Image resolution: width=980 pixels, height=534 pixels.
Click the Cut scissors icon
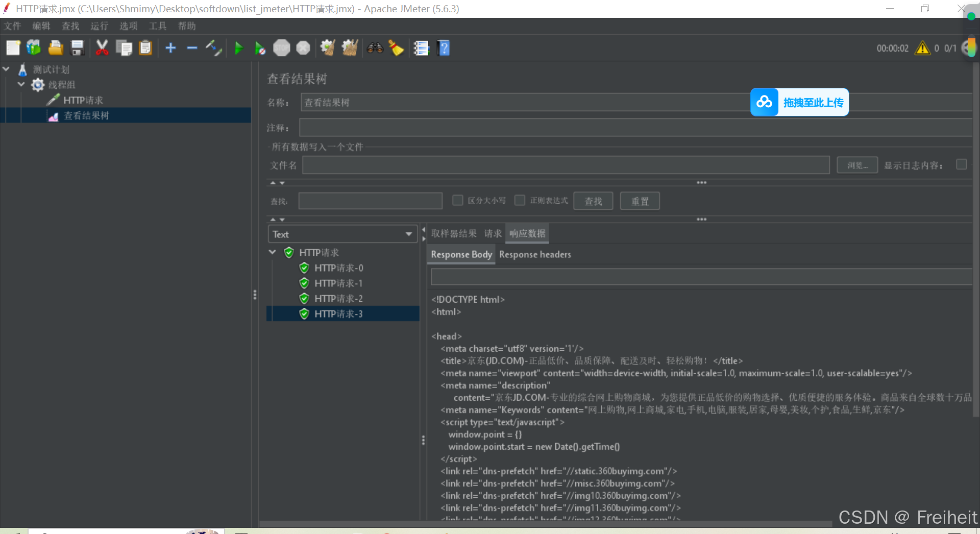(x=102, y=48)
